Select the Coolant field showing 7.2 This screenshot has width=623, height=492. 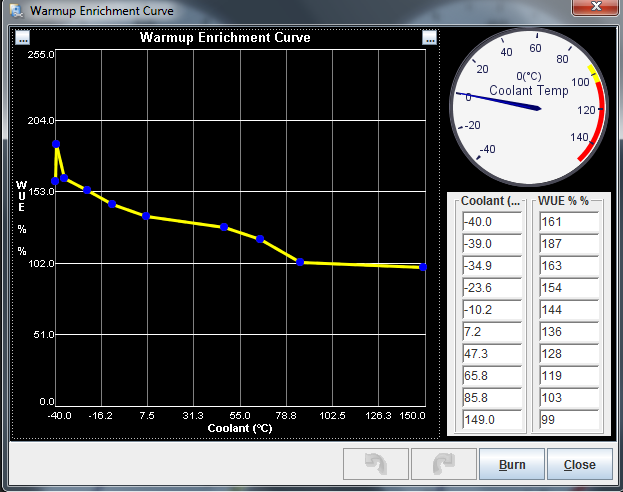(x=492, y=331)
